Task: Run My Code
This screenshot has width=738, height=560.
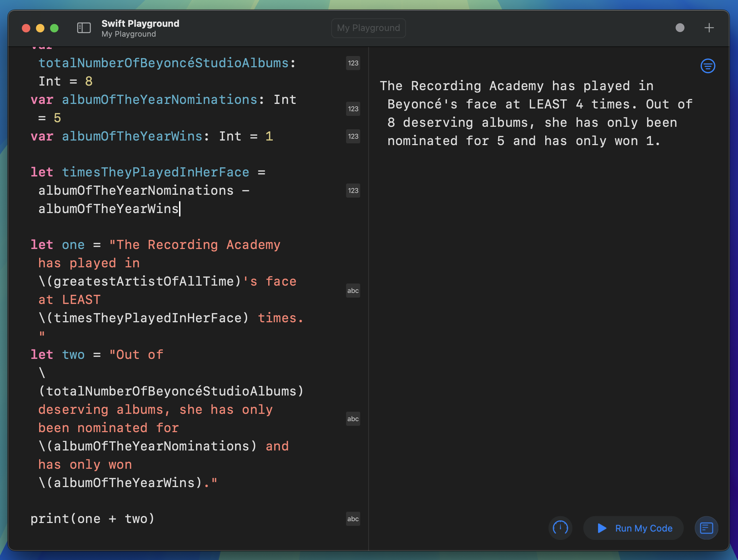Action: [634, 528]
